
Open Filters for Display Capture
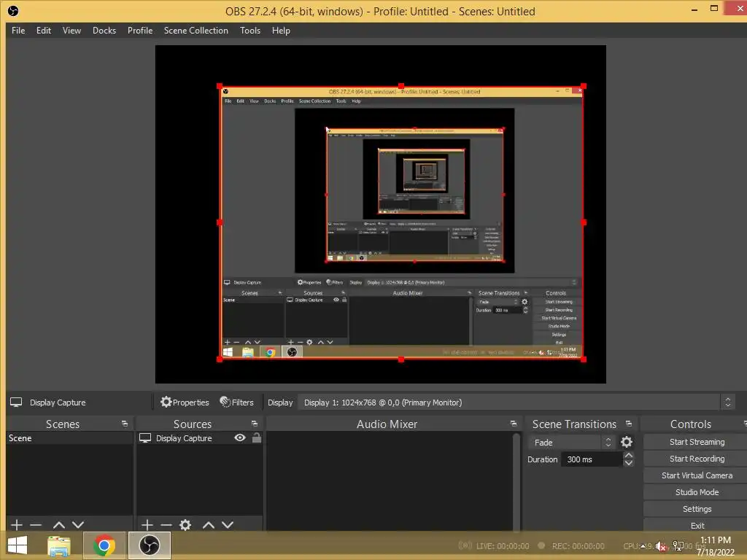[x=237, y=402]
